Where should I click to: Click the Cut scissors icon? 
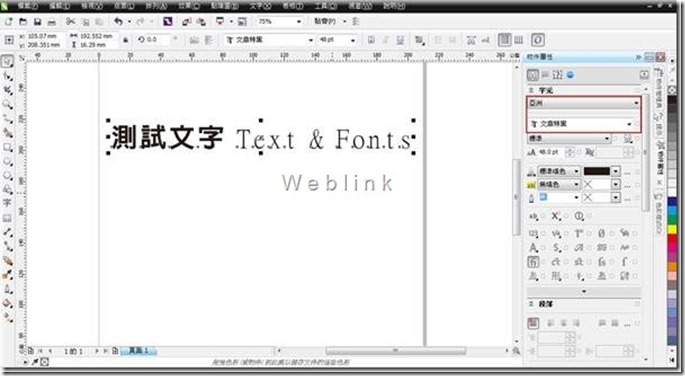[70, 21]
